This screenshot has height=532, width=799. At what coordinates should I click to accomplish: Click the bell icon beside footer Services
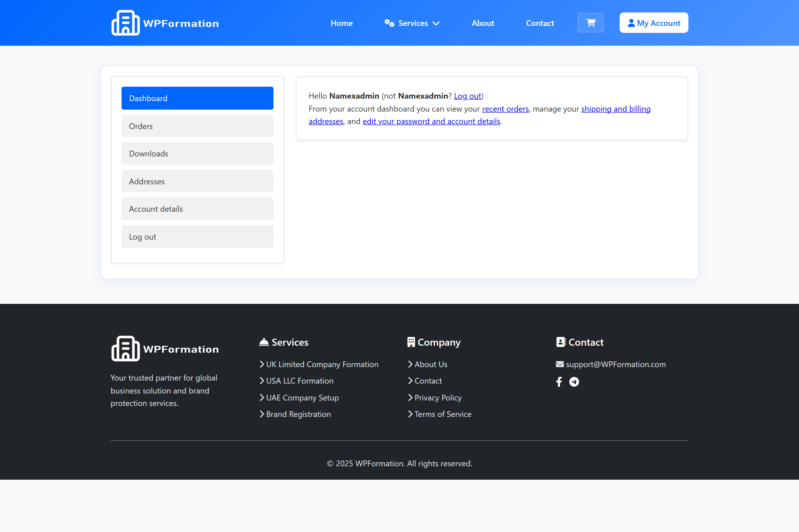264,342
